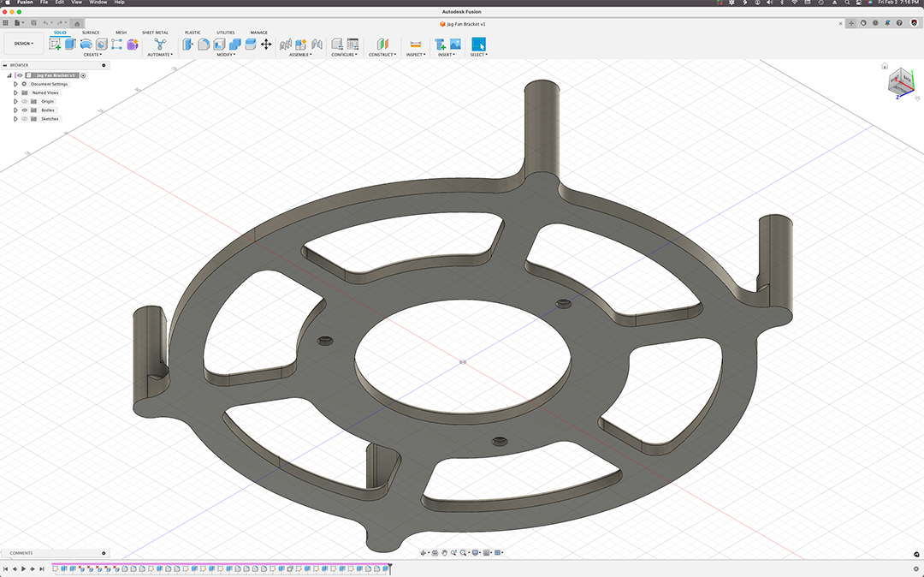Click the Configure Model icon
Screen dimensions: 924x577
coord(337,45)
